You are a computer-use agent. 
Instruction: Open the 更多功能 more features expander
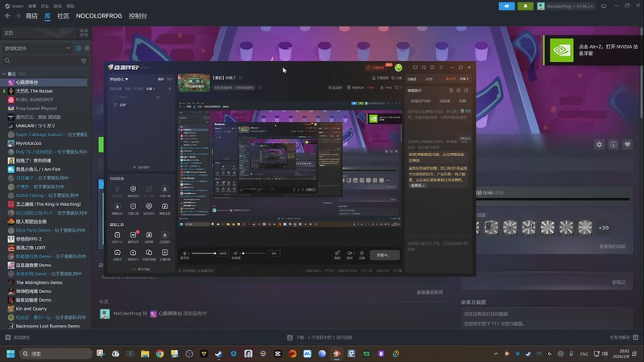[x=142, y=269]
